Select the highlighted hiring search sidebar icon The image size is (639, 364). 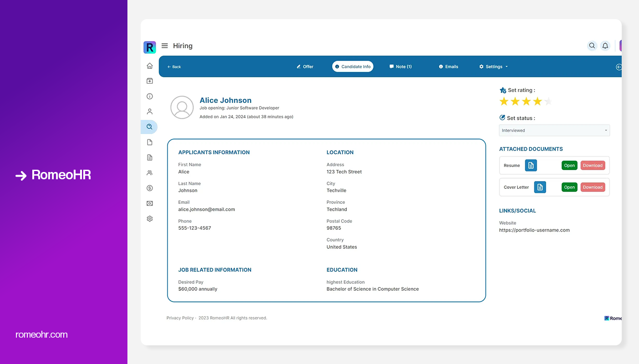(x=149, y=127)
